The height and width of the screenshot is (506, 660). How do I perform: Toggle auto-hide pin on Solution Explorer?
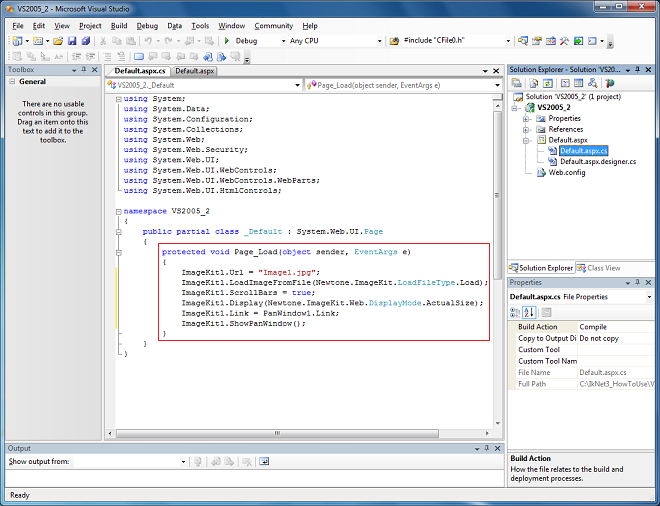[638, 70]
